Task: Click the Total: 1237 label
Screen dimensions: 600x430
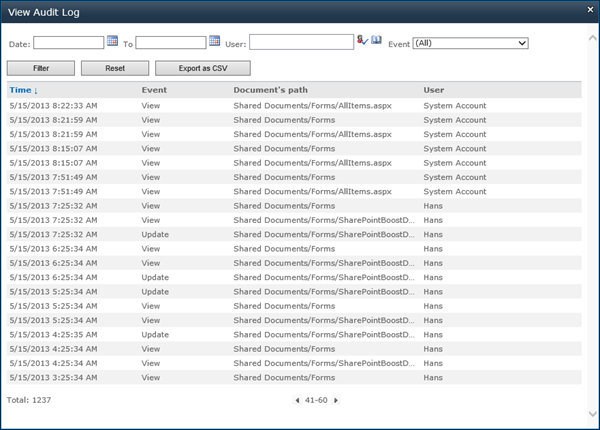Action: coord(29,400)
